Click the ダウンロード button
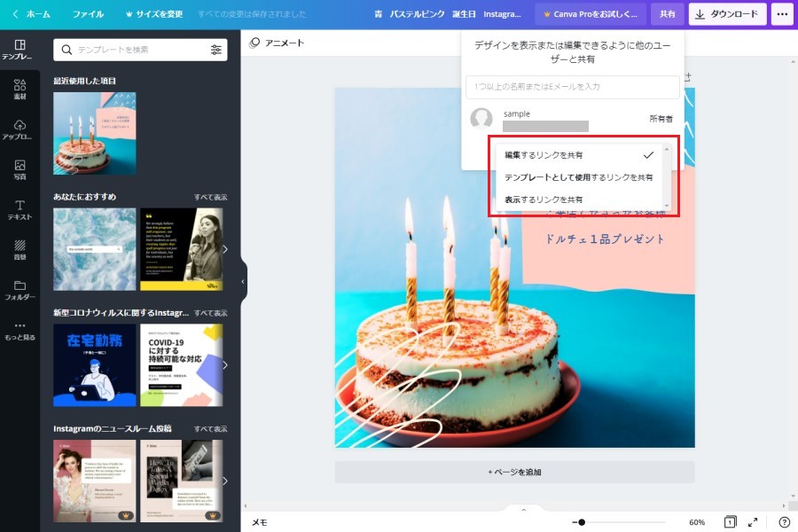 [x=727, y=14]
